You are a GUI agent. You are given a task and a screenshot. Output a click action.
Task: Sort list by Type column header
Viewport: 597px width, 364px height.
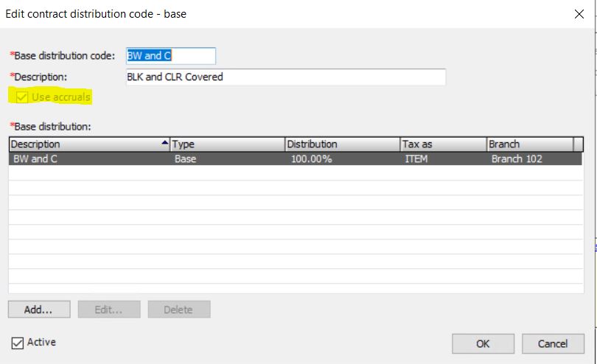point(226,144)
